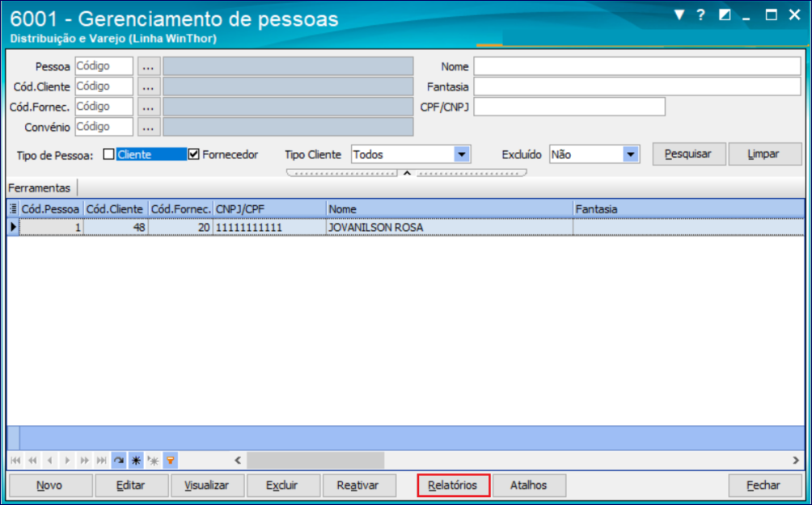Open the Ferramentas tab
The width and height of the screenshot is (812, 505).
coord(40,187)
